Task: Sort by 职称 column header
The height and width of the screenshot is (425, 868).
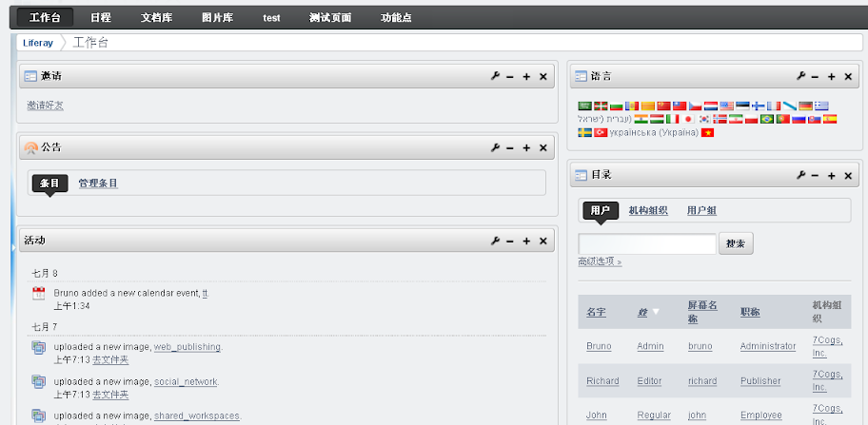Action: tap(750, 312)
